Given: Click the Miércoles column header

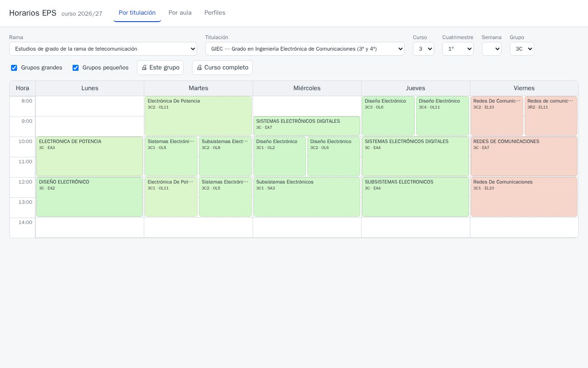Looking at the screenshot, I should pos(307,88).
